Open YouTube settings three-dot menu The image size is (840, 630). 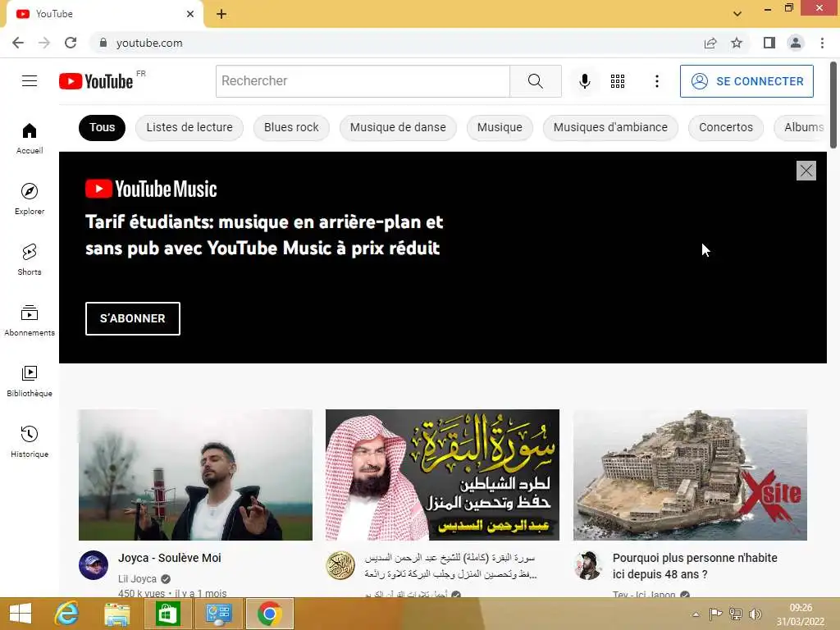point(657,81)
